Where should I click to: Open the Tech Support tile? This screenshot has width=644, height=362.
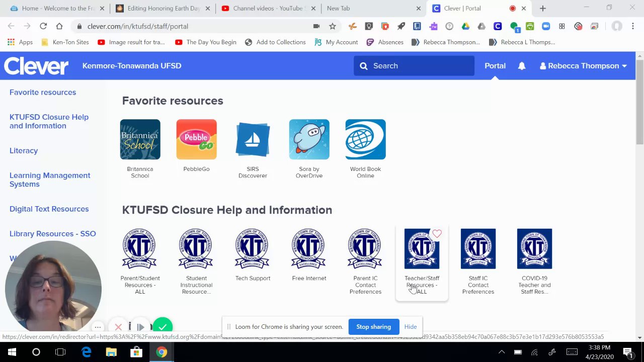coord(253,249)
